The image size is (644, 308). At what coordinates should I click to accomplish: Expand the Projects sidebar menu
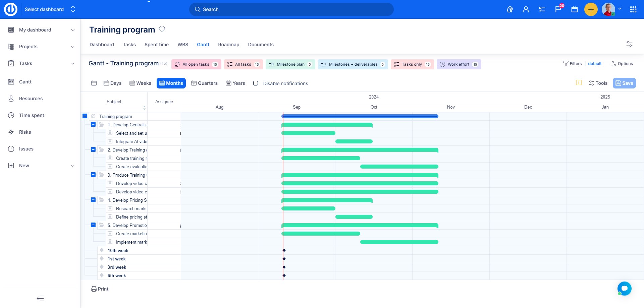click(x=73, y=47)
